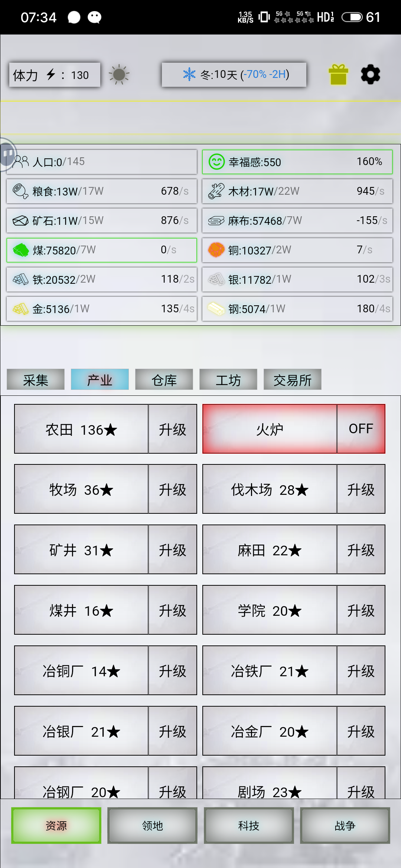Open the settings gear icon
Screen dimensions: 401x868
[x=370, y=75]
